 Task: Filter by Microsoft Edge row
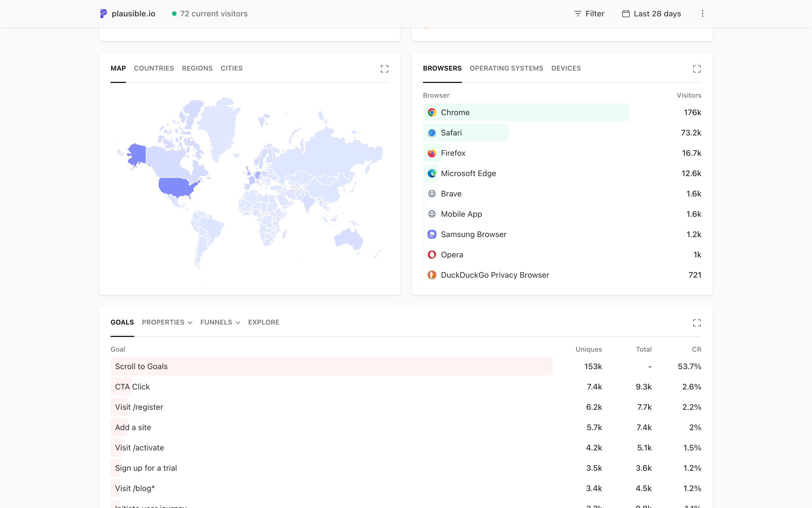[562, 173]
